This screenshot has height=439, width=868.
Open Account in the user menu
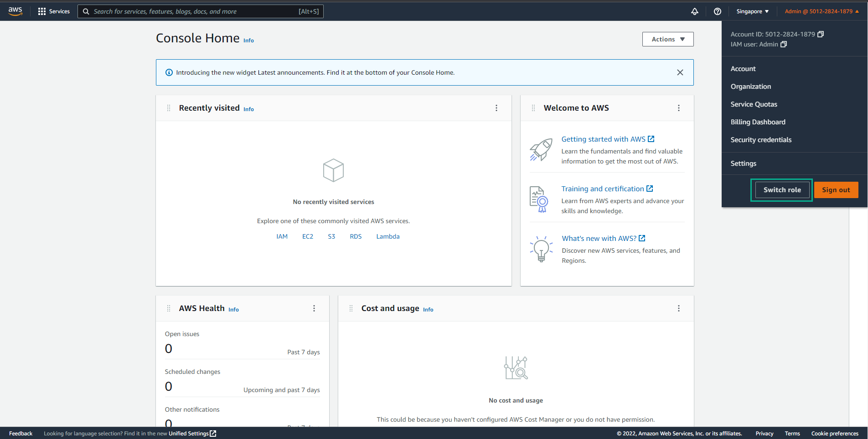point(743,69)
